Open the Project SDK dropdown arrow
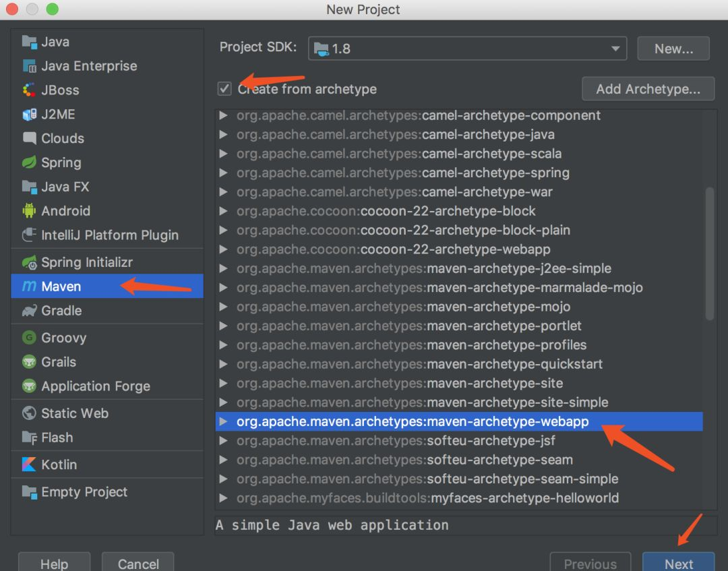Viewport: 728px width, 571px height. pyautogui.click(x=615, y=49)
